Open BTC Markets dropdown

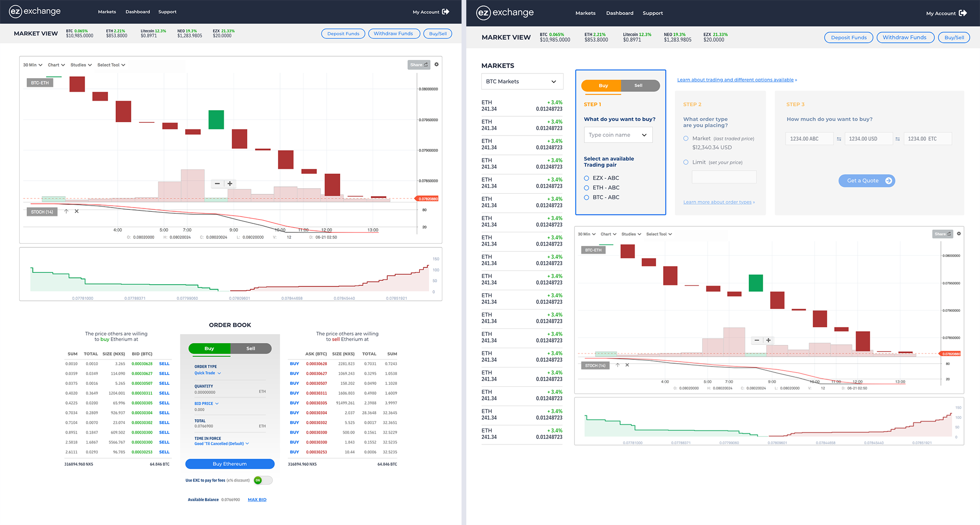(522, 81)
